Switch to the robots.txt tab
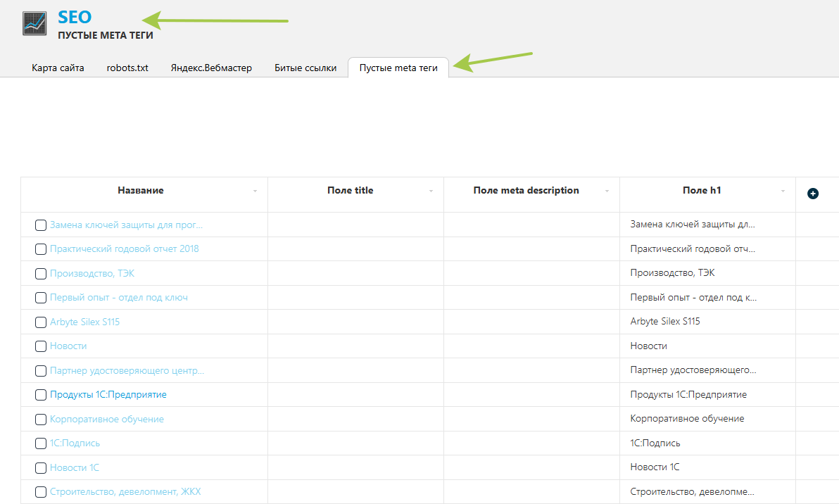The height and width of the screenshot is (504, 839). pos(127,68)
